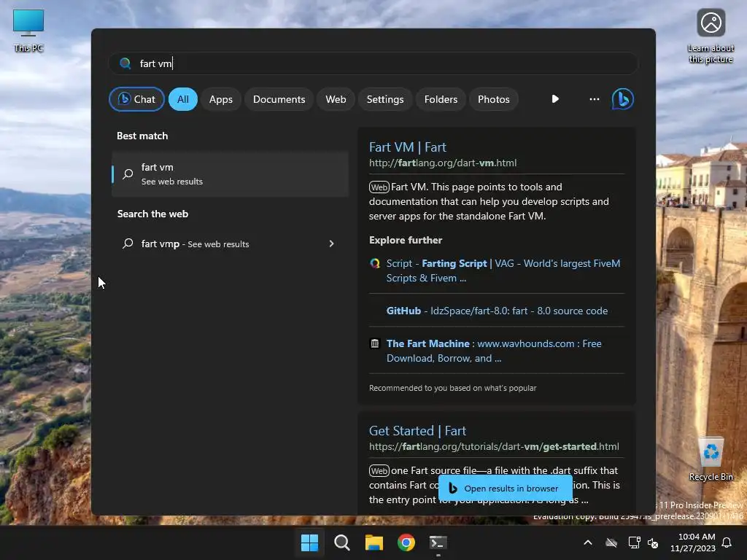Switch to the Settings filter

385,99
